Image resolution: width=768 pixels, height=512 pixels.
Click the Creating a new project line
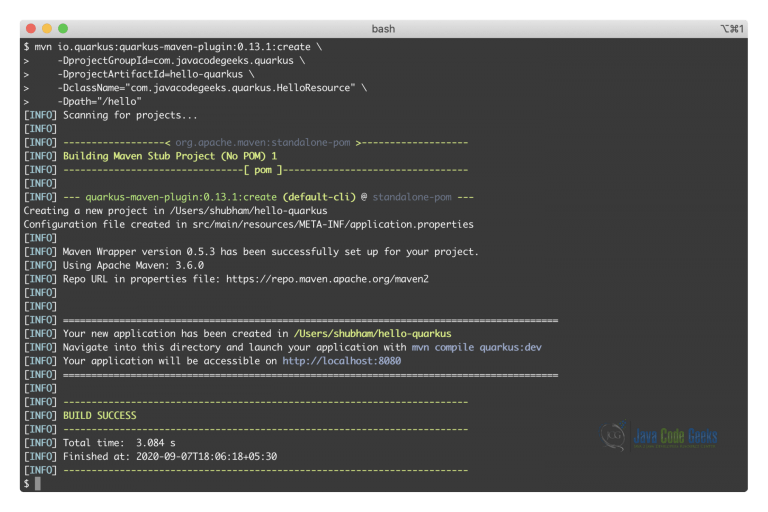pos(175,211)
